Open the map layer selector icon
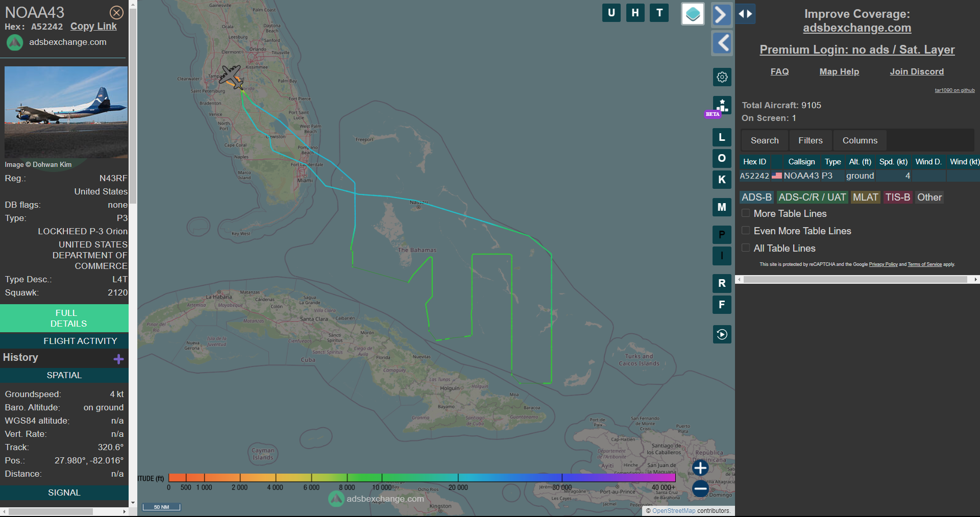This screenshot has height=517, width=980. (x=693, y=14)
